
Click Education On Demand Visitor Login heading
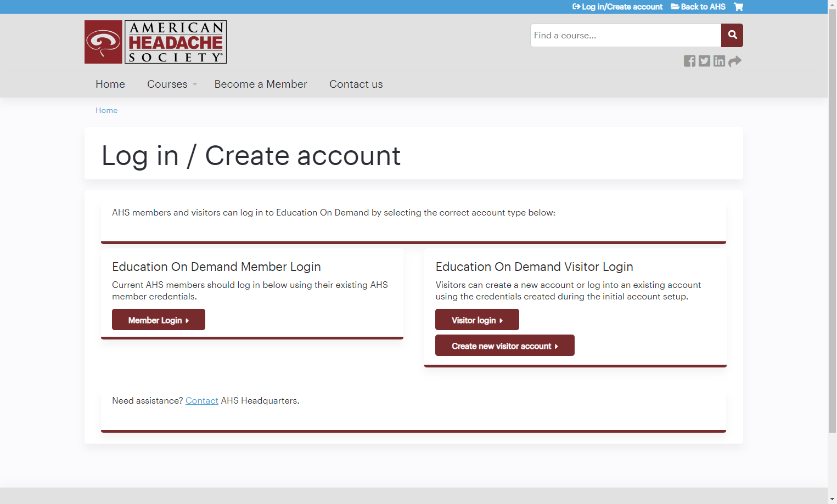pyautogui.click(x=535, y=267)
